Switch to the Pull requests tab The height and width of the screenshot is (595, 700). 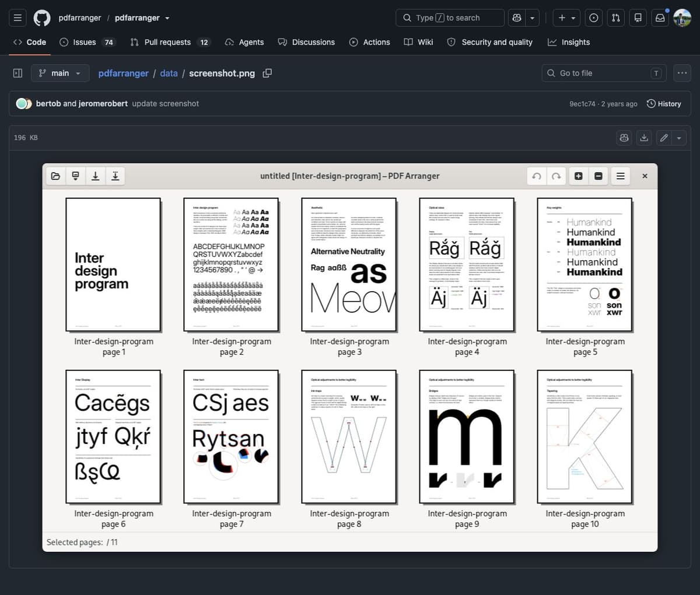coord(170,42)
